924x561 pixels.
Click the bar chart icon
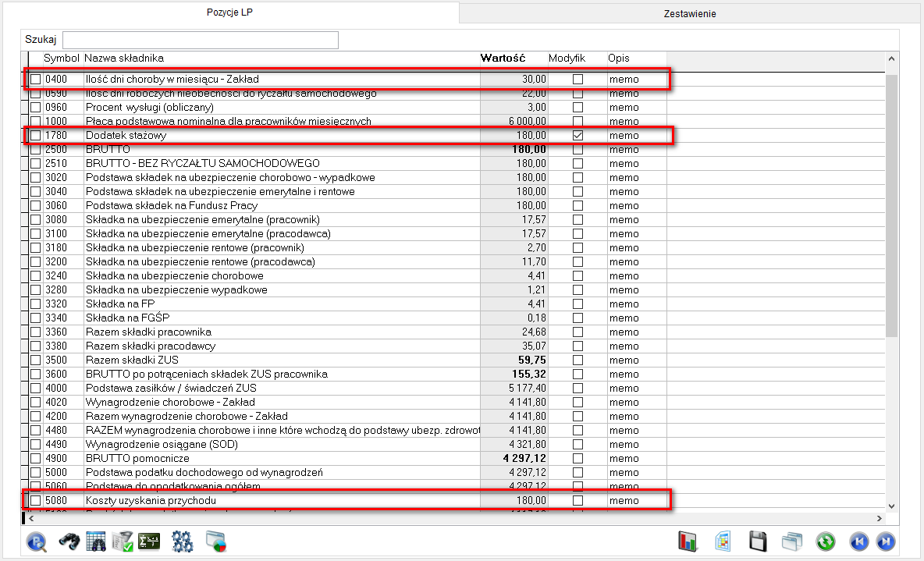(x=688, y=541)
